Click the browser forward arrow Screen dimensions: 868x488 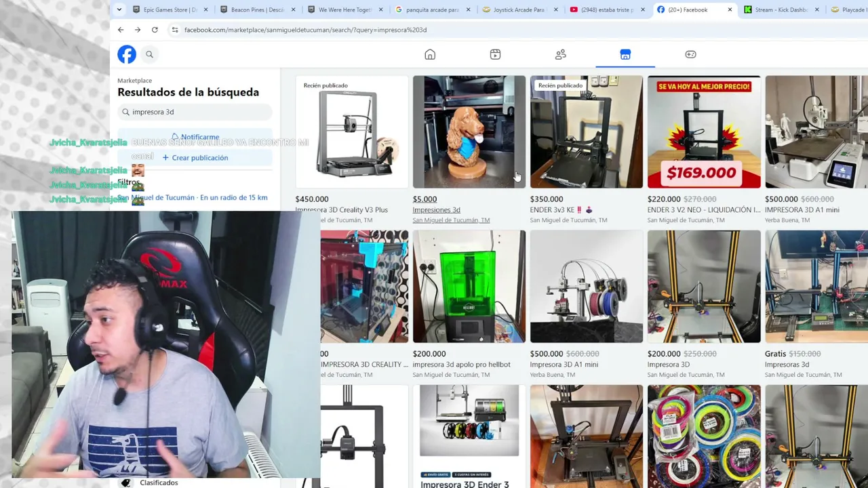coord(138,30)
